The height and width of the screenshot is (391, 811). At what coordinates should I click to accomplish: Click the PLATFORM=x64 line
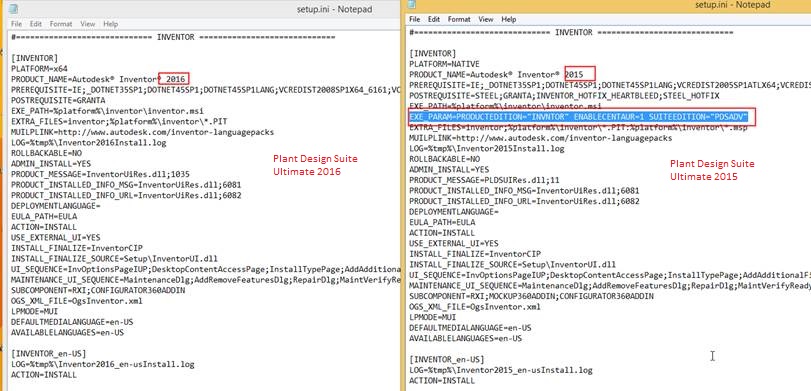click(39, 68)
